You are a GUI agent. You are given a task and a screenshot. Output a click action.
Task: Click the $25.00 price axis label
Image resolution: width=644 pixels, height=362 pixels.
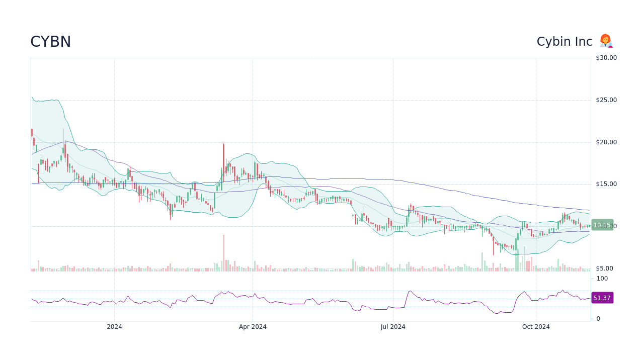[x=606, y=100]
